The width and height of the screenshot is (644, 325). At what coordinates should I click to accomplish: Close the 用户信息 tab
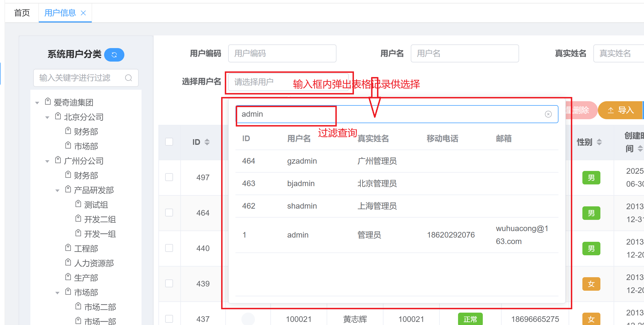(83, 13)
